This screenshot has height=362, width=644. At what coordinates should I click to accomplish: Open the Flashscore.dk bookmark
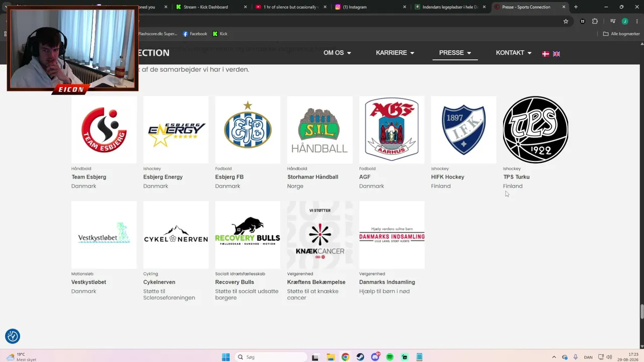[157, 34]
